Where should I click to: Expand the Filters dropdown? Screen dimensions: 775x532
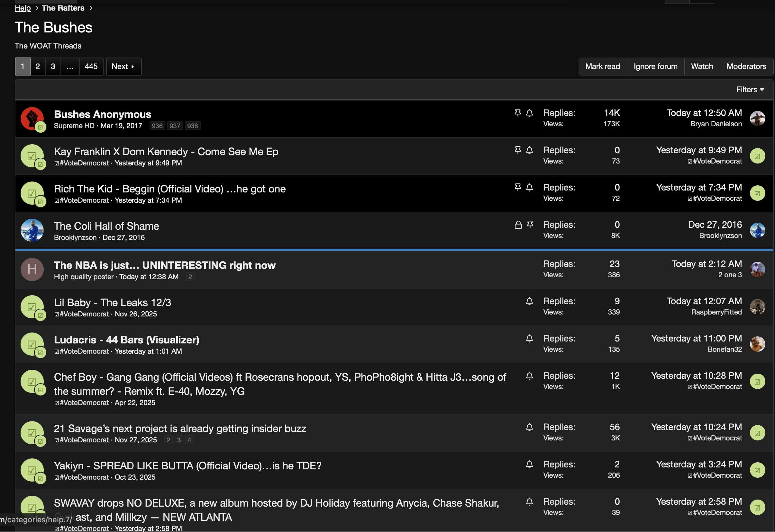750,90
